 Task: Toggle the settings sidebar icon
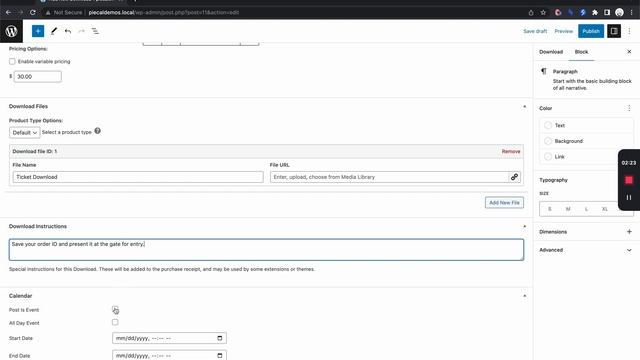click(x=614, y=31)
